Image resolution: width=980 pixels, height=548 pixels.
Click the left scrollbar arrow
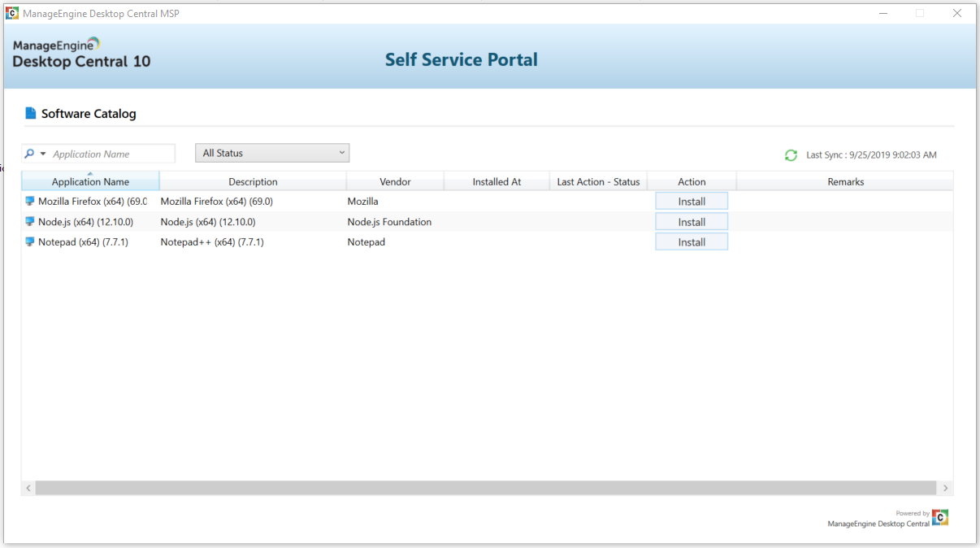pyautogui.click(x=28, y=488)
